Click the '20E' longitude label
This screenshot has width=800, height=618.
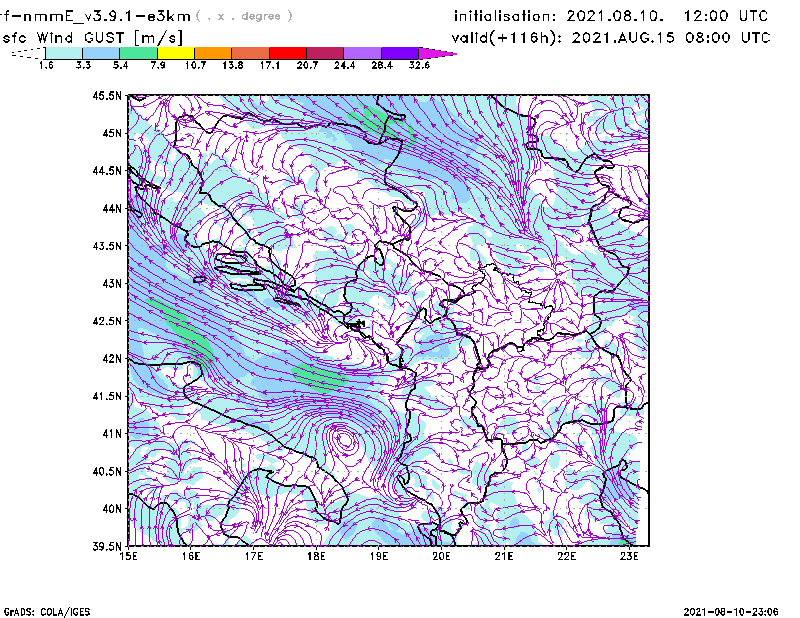pos(441,556)
